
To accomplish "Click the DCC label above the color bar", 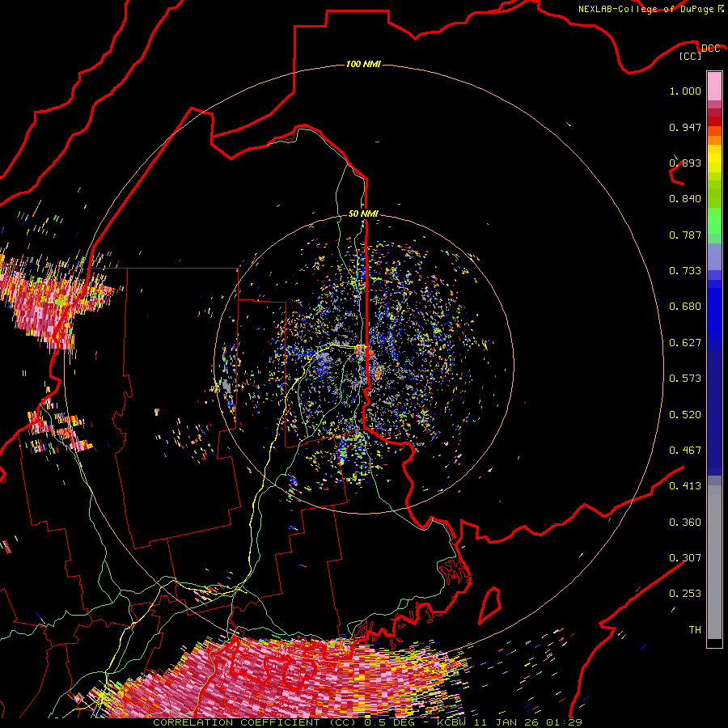I will coord(711,49).
